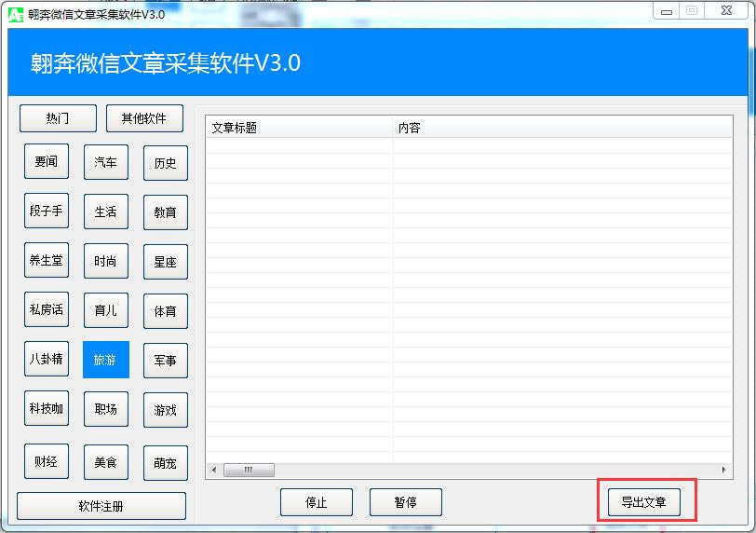756x533 pixels.
Task: Select the 生活 category
Action: (105, 212)
